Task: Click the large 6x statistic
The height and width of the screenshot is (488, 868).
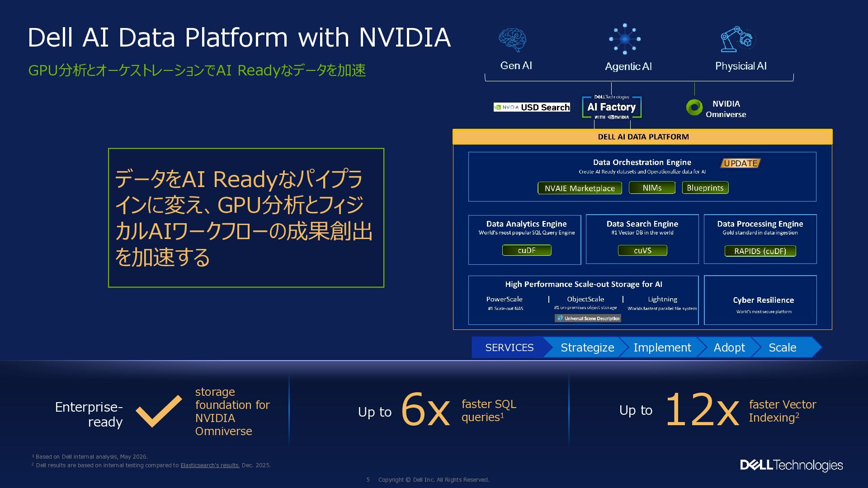Action: (x=425, y=410)
